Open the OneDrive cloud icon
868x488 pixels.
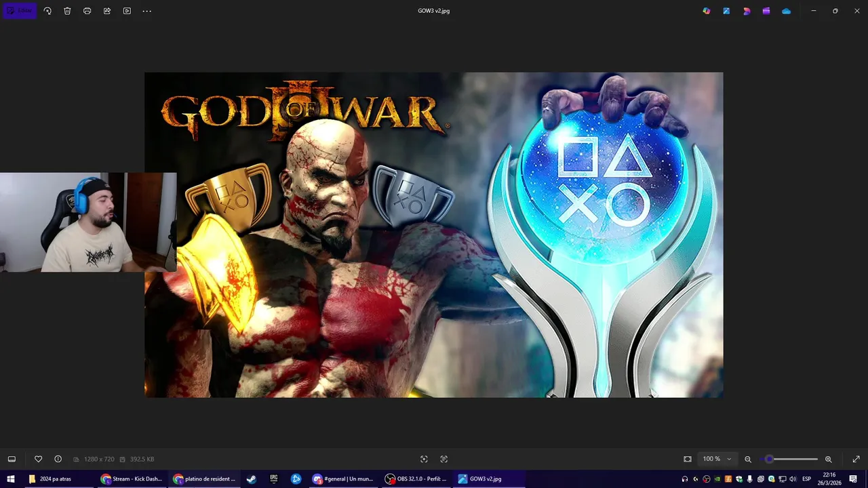tap(787, 11)
